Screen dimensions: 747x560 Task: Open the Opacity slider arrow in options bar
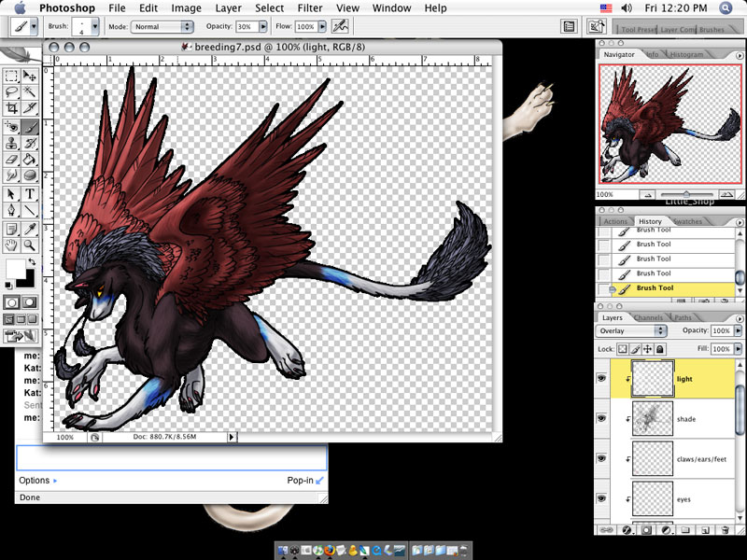point(262,27)
